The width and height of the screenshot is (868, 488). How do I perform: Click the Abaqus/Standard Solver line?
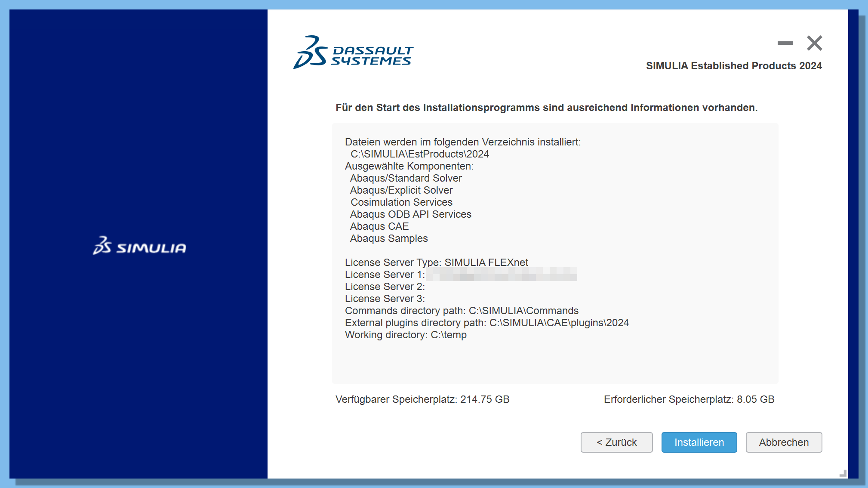[406, 178]
